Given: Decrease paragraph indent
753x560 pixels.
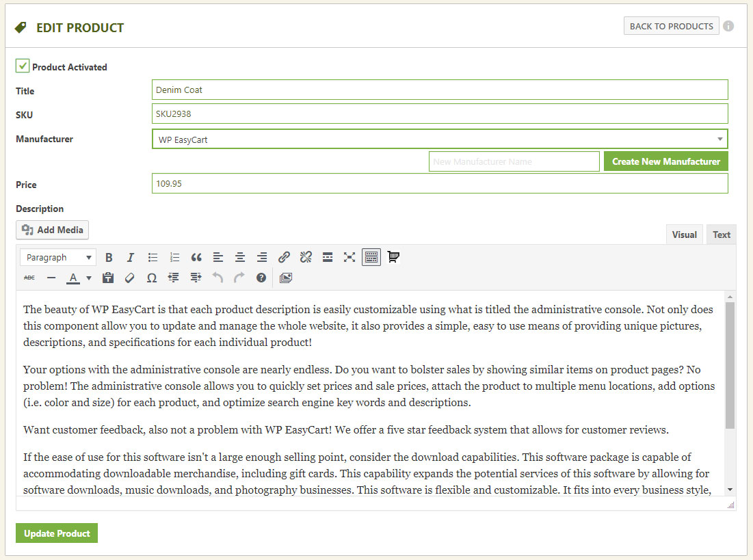Looking at the screenshot, I should coord(173,278).
